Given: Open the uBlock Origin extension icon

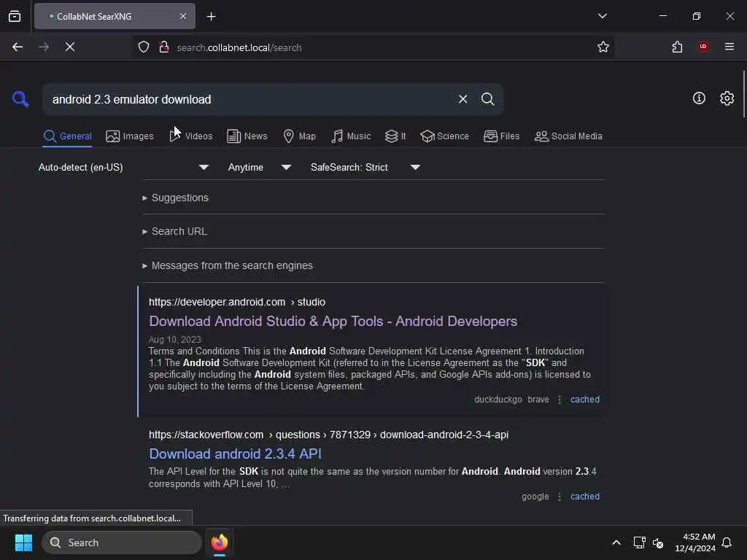Looking at the screenshot, I should point(703,47).
